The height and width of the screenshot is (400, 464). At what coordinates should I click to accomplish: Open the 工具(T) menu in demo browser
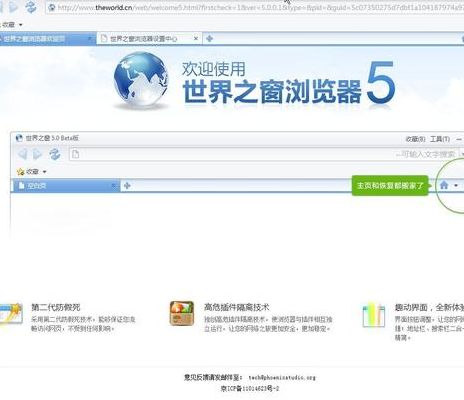pos(440,139)
